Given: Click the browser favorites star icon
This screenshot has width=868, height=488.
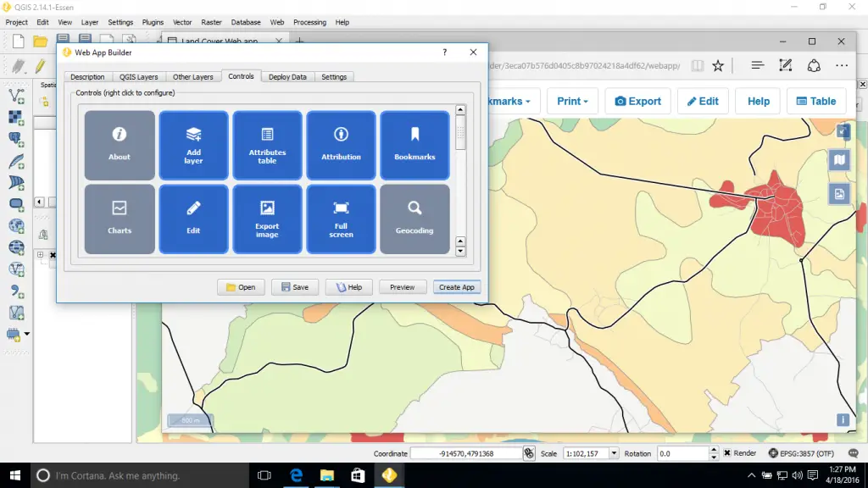Looking at the screenshot, I should coord(718,66).
